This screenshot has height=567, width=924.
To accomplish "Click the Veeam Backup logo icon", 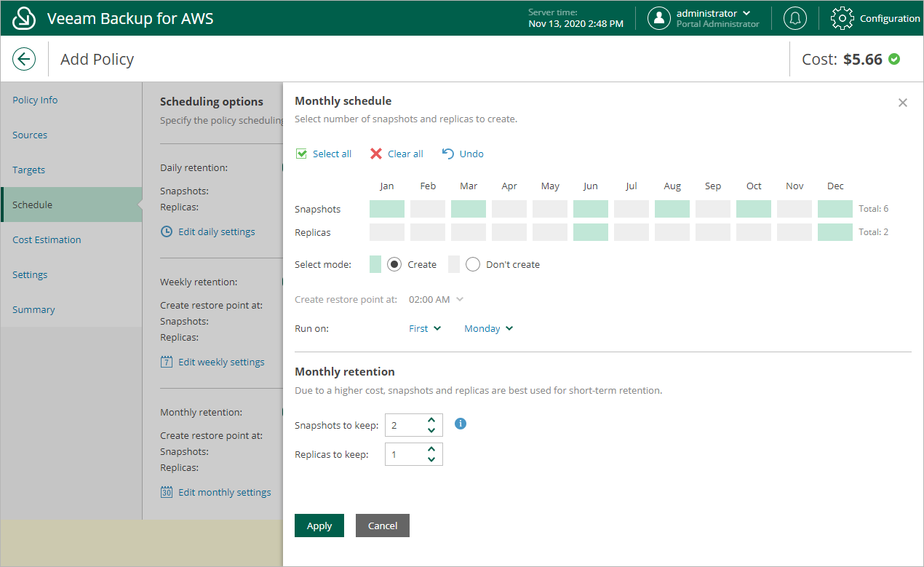I will (x=24, y=18).
